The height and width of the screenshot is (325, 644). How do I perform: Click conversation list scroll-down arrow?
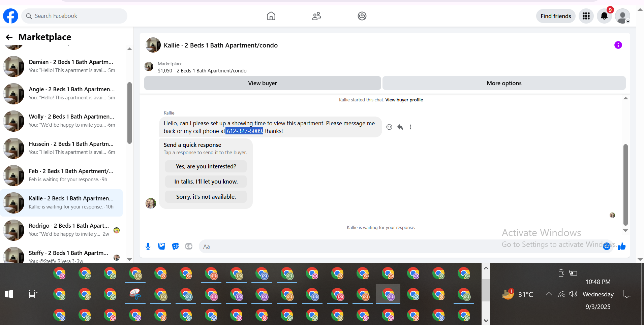(129, 259)
